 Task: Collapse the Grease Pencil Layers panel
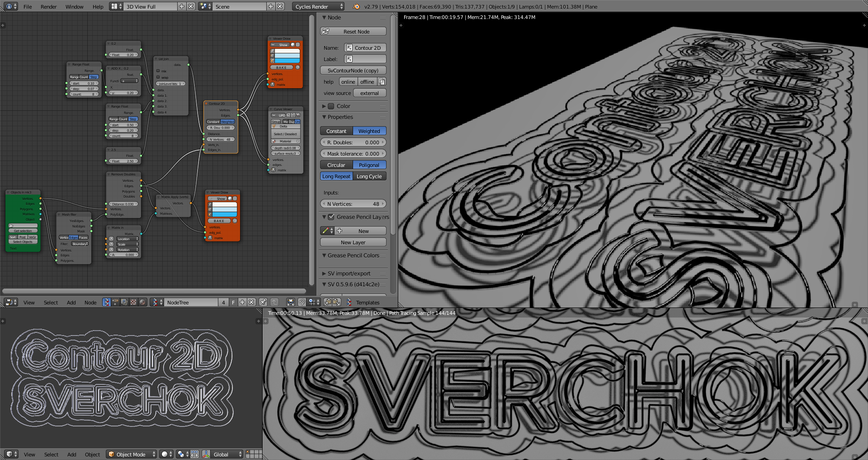coord(324,217)
